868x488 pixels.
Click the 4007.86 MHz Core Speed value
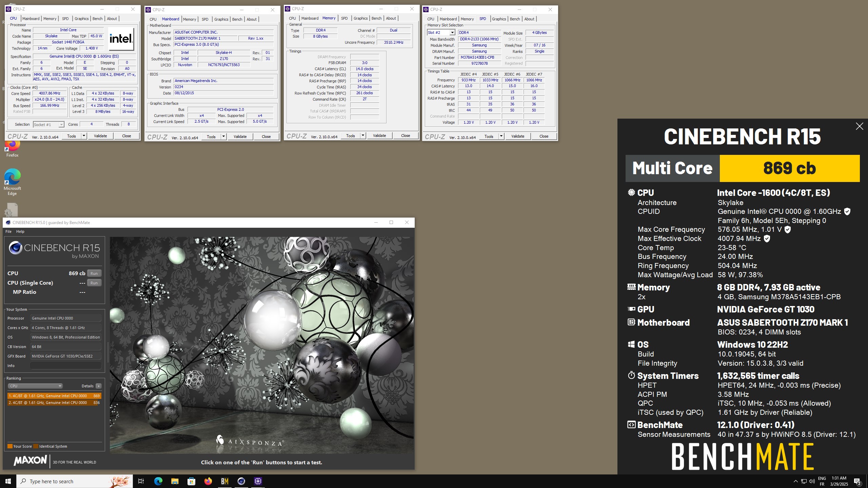pyautogui.click(x=50, y=94)
